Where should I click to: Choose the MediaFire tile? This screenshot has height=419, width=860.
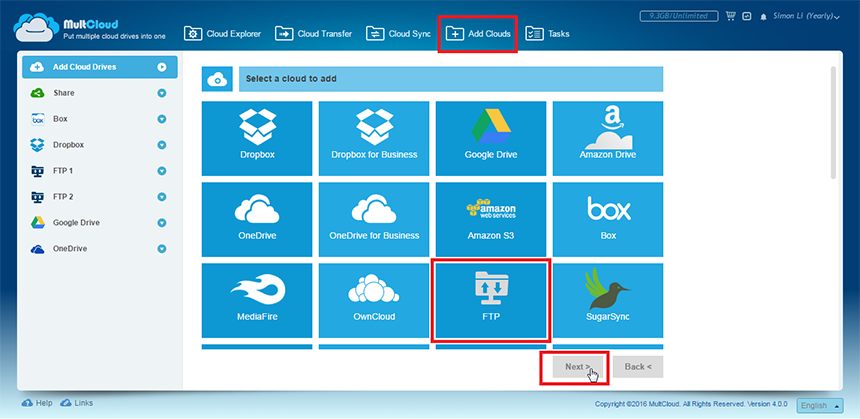click(257, 301)
